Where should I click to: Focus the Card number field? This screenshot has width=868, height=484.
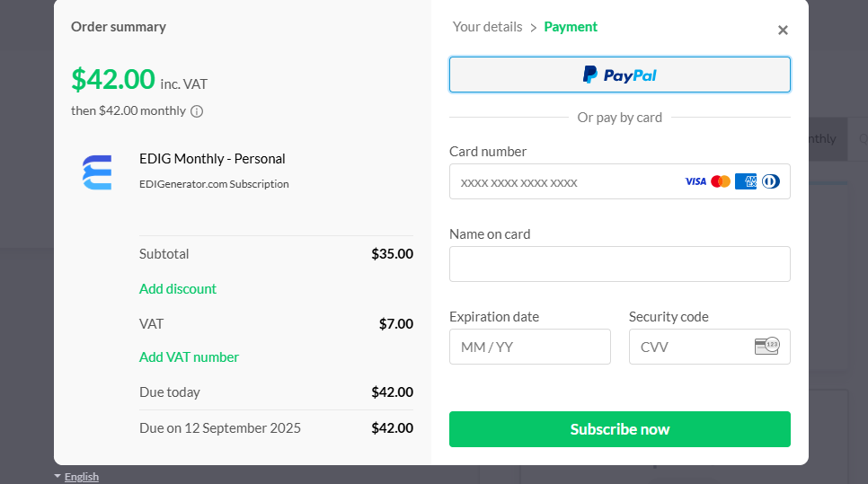click(x=566, y=181)
